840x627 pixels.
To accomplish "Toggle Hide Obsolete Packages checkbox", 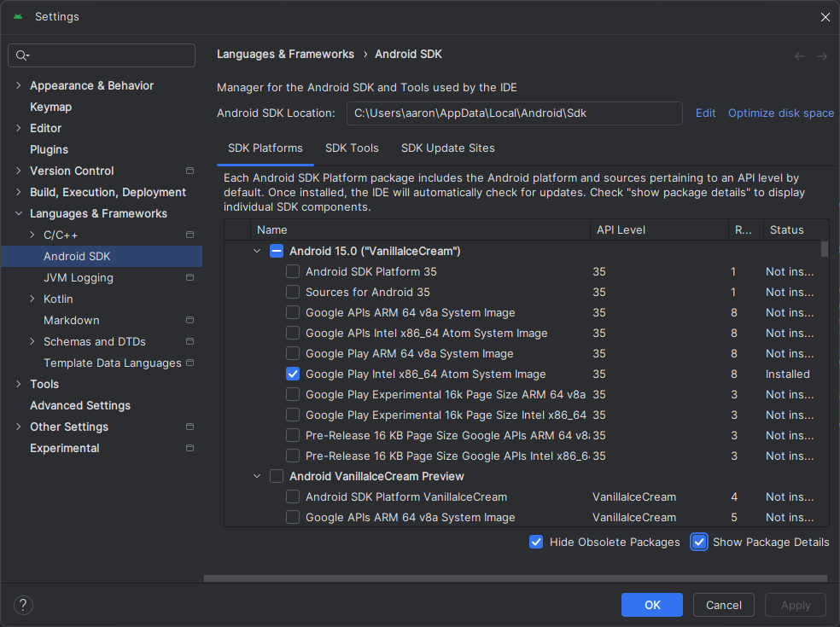I will point(536,542).
